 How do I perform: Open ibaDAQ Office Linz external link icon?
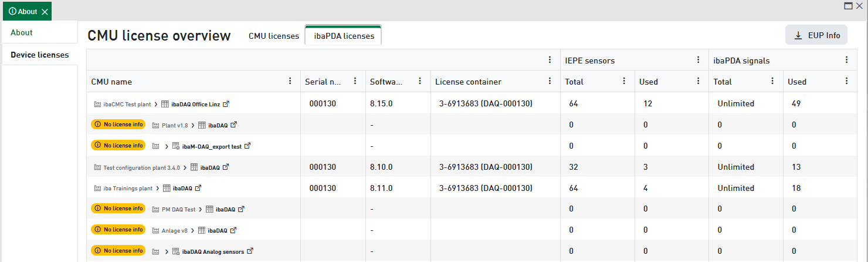(226, 104)
